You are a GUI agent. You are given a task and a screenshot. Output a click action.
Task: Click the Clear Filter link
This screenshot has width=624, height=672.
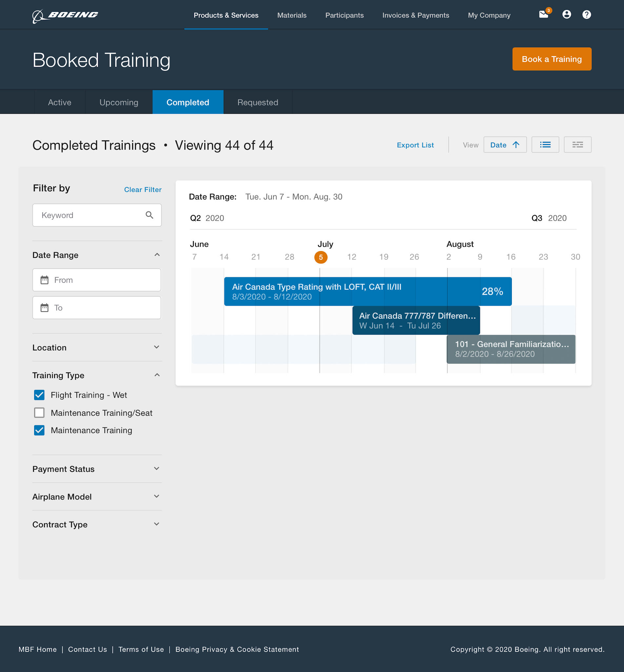[143, 190]
